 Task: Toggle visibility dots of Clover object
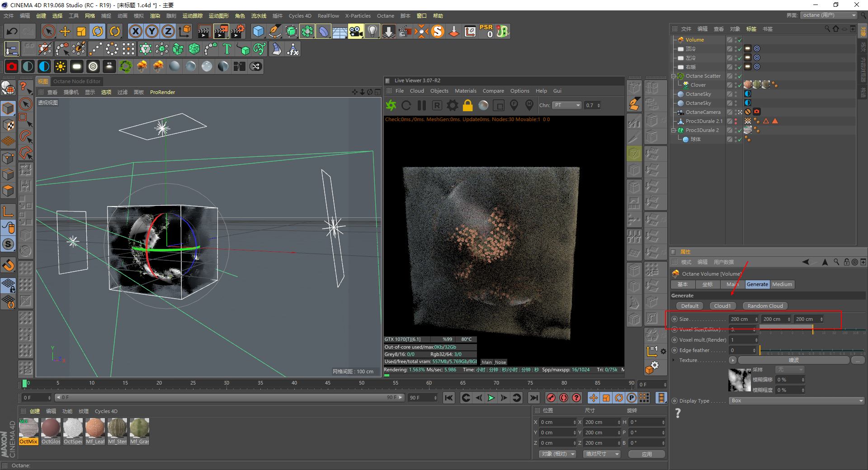point(736,85)
